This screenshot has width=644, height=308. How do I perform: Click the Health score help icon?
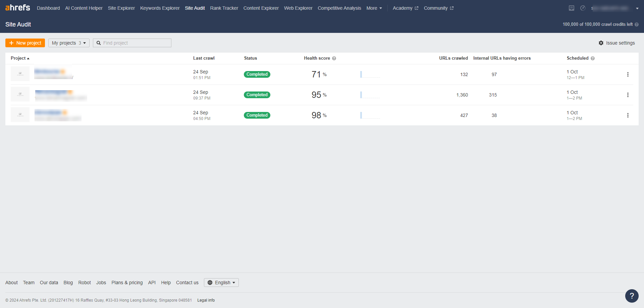click(334, 58)
